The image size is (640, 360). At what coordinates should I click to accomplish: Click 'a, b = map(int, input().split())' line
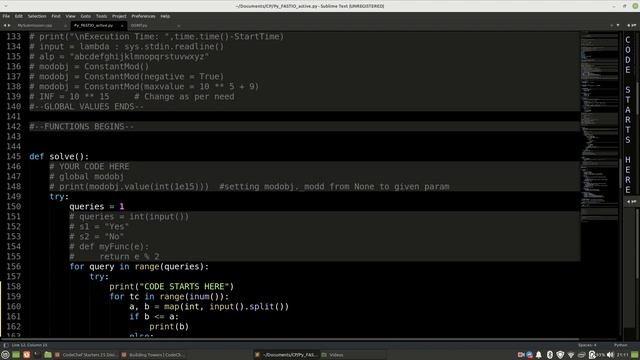[x=209, y=307]
